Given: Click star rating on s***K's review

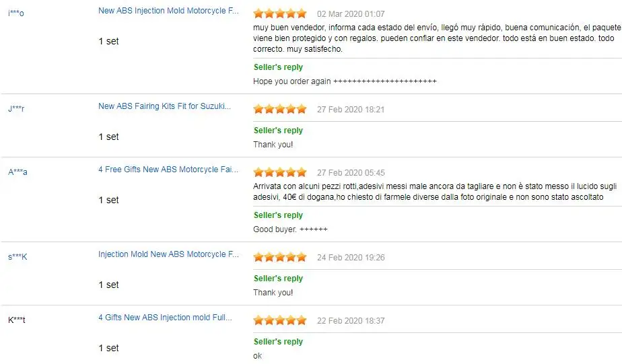Looking at the screenshot, I should [x=280, y=257].
